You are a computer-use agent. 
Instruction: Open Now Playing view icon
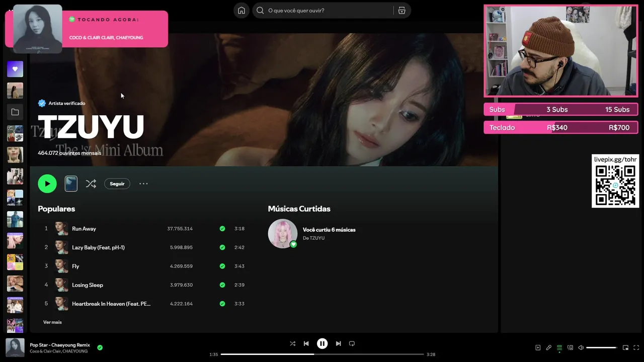point(538,347)
